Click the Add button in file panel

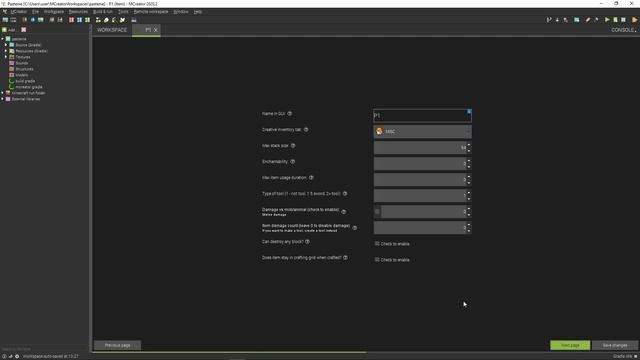[9, 29]
